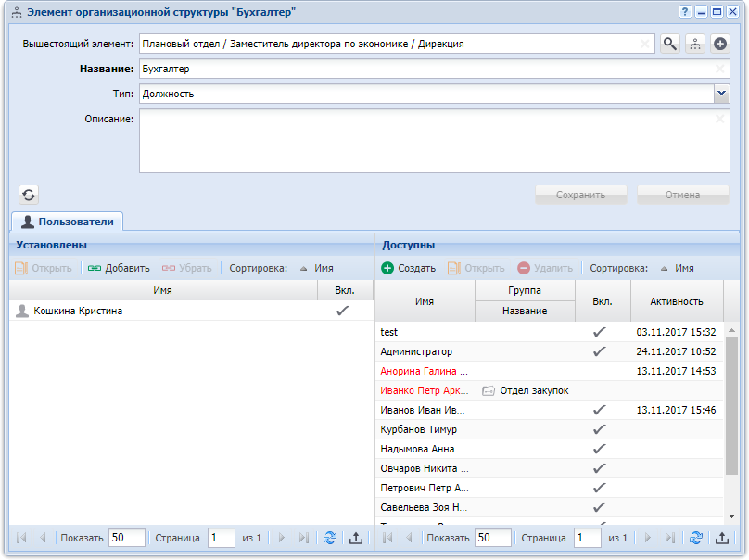Toggle enabled checkmark for Овчаров Никита
Screen dimensions: 749x560
[x=600, y=468]
